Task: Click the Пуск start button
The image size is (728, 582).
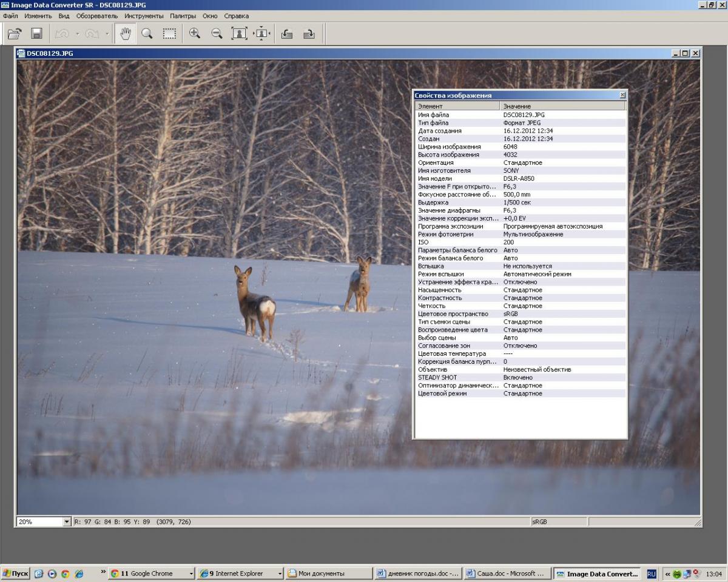Action: pos(16,574)
